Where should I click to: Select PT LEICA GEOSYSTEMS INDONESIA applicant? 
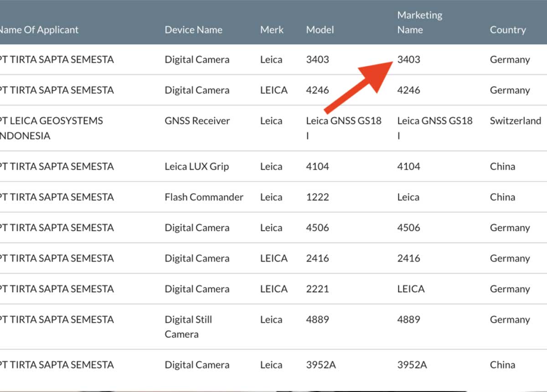(x=51, y=128)
